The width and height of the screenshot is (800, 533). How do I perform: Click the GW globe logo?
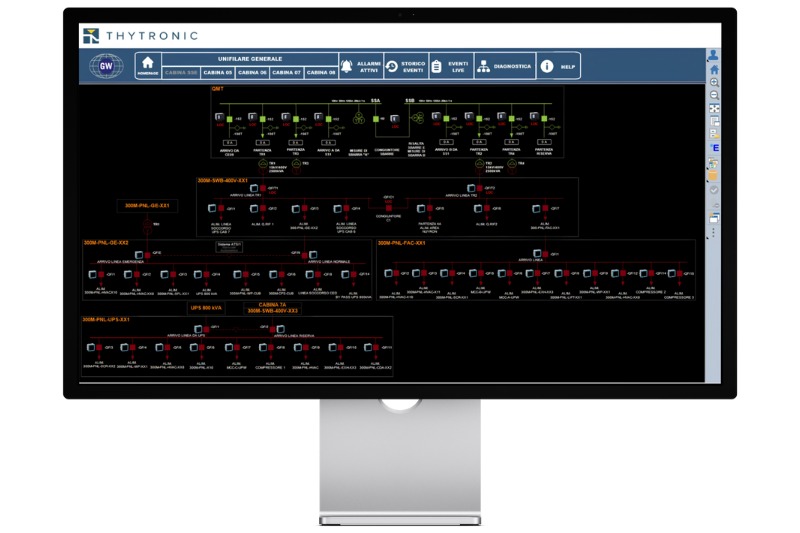tap(106, 66)
